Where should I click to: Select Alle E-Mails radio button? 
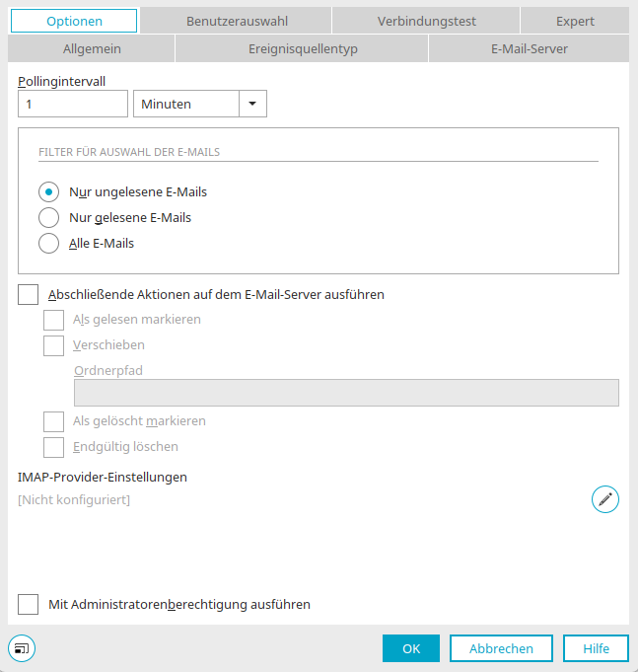click(x=49, y=244)
